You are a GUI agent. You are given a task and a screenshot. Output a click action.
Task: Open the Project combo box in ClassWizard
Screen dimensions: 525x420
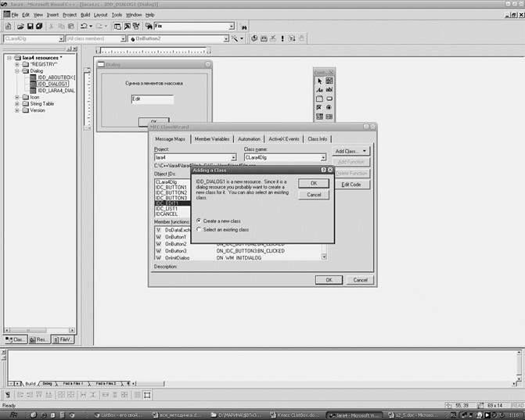(234, 157)
